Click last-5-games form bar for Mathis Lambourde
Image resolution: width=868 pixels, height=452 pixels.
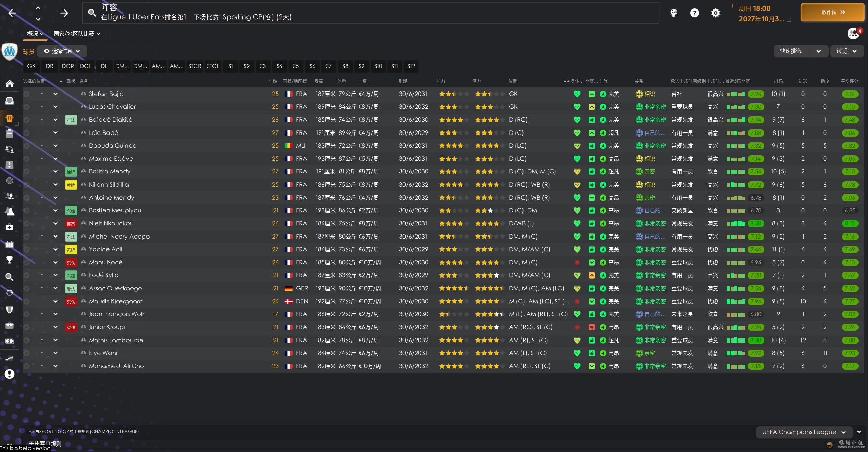pyautogui.click(x=736, y=340)
